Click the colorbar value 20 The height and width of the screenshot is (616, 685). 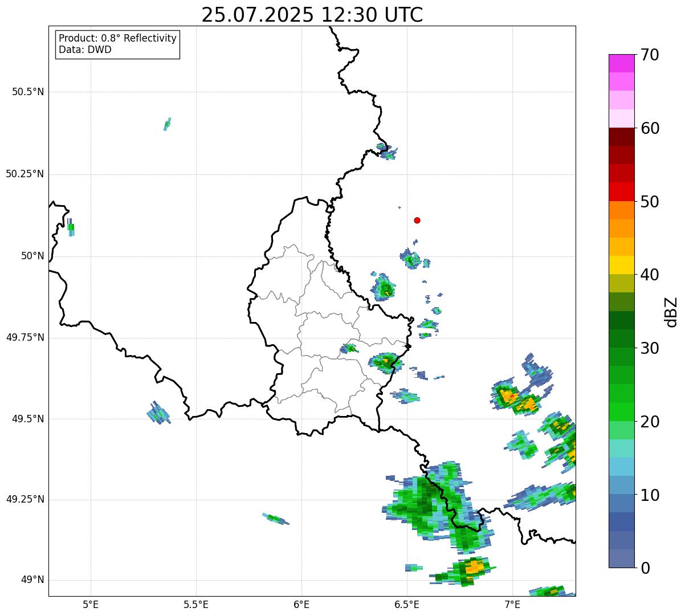click(x=650, y=422)
